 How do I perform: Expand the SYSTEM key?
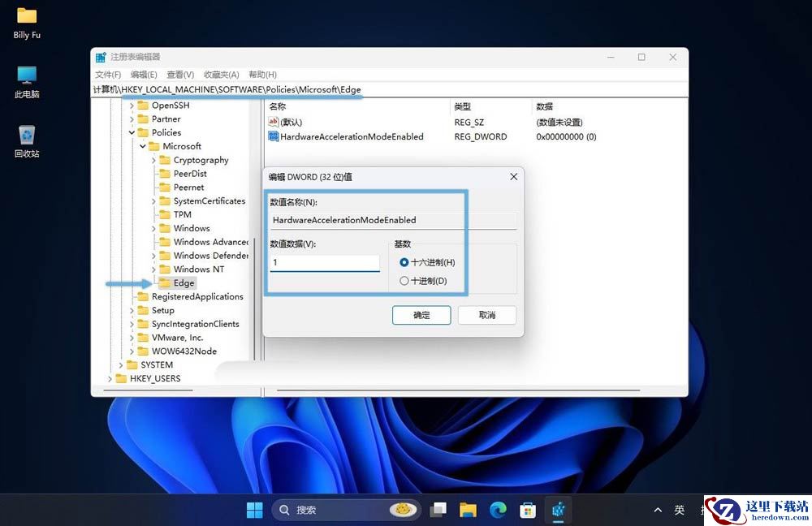pyautogui.click(x=121, y=365)
